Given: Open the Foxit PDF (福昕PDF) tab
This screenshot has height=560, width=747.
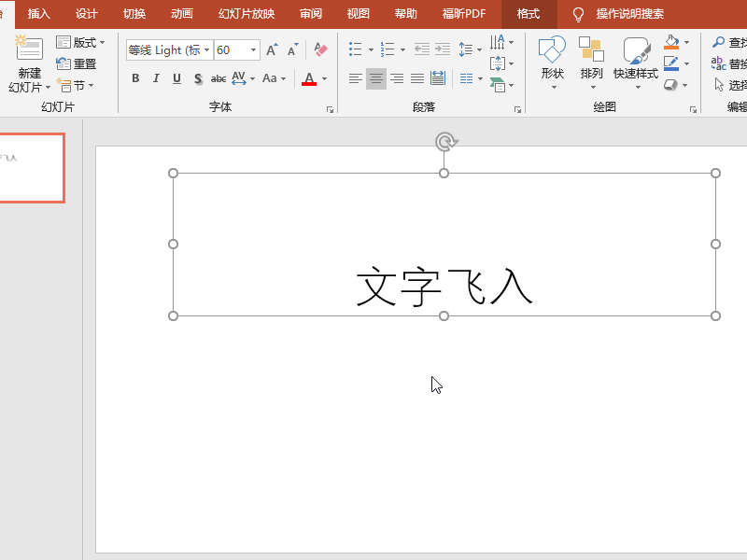Looking at the screenshot, I should pos(463,14).
